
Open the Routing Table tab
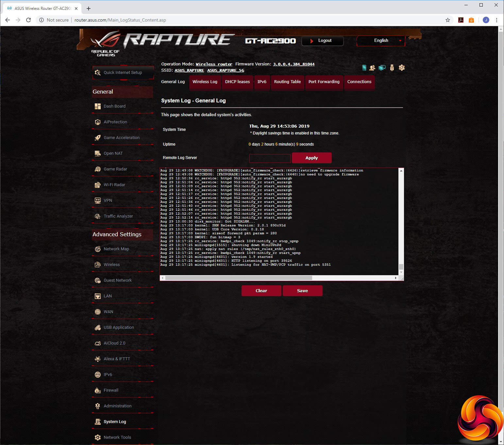(x=287, y=82)
